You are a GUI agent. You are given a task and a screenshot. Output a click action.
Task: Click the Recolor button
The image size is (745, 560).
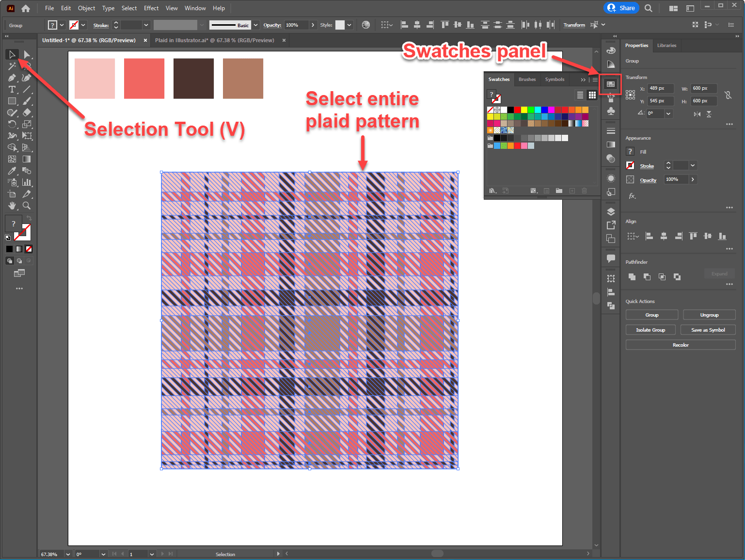[x=681, y=345]
